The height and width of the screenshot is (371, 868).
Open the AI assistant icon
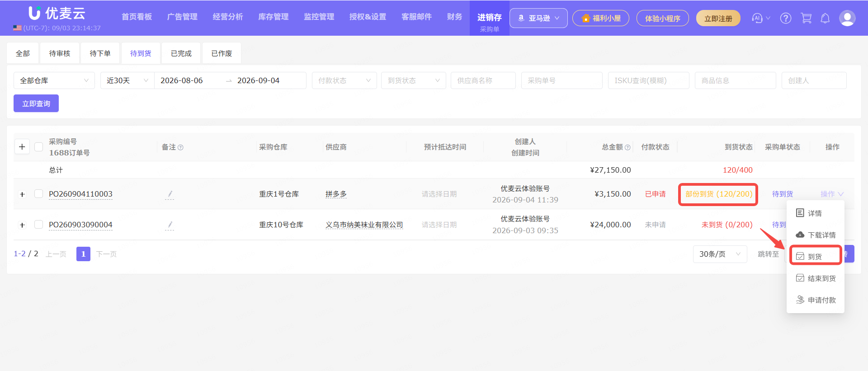tap(757, 18)
